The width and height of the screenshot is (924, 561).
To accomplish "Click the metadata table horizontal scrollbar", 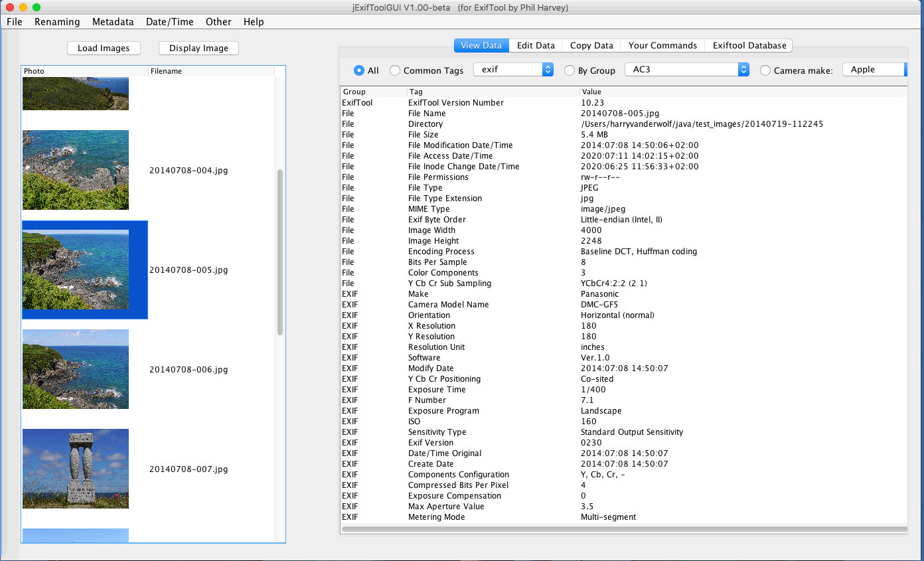I will pos(624,529).
